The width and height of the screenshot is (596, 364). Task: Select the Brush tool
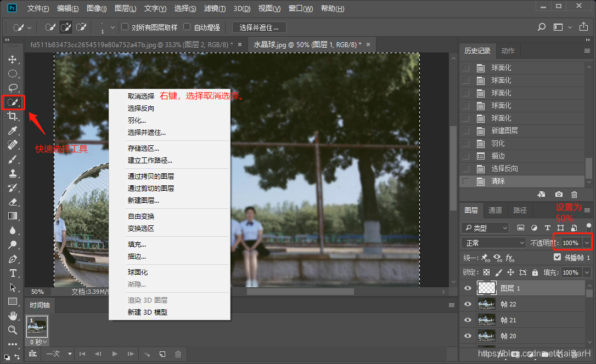[x=13, y=159]
